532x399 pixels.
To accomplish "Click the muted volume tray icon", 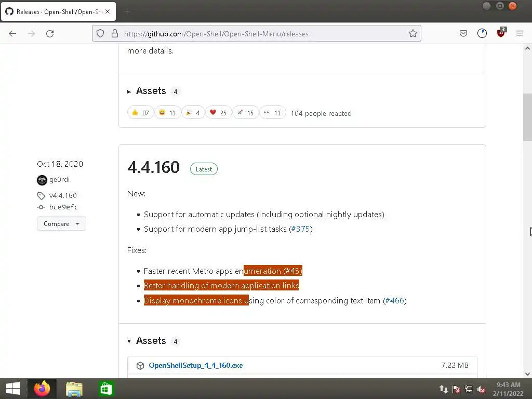I will [x=481, y=389].
